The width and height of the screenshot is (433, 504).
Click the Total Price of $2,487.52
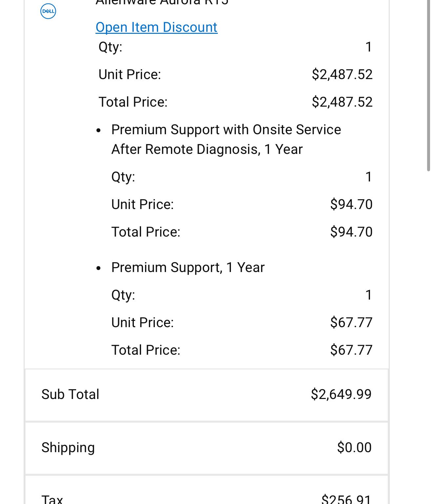coord(342,102)
